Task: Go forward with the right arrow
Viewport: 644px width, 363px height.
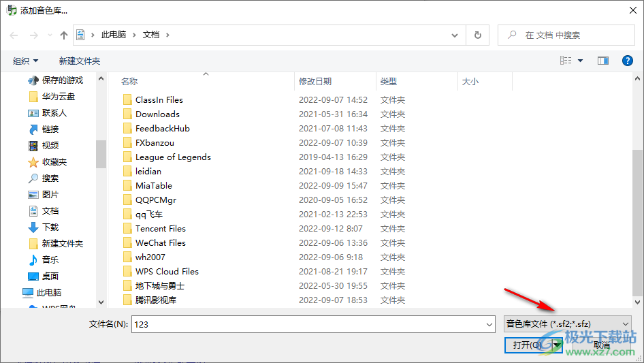Action: point(33,35)
